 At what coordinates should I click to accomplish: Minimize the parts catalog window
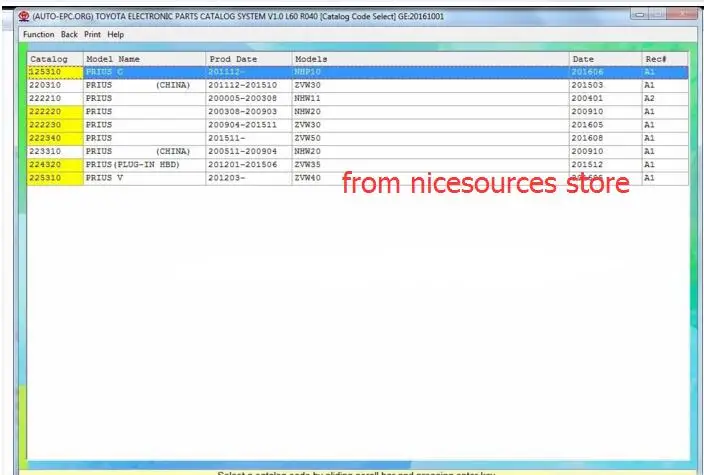pos(640,15)
